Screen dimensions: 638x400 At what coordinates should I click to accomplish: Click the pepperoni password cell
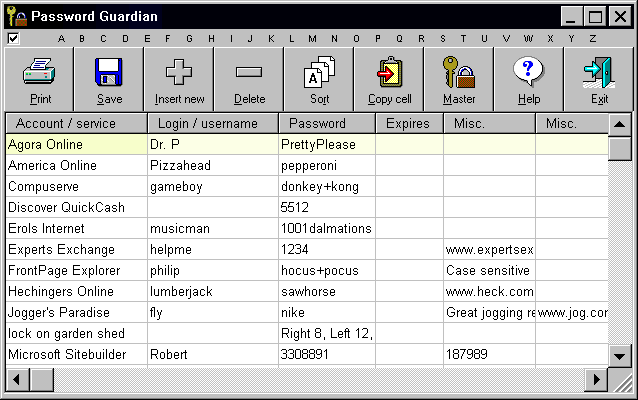coord(327,166)
